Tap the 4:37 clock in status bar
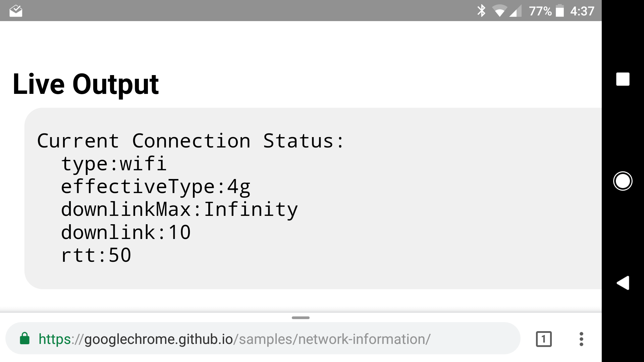The image size is (644, 362). [x=582, y=11]
